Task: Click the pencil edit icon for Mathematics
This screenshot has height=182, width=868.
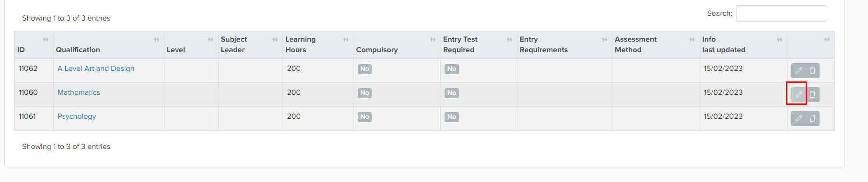Action: pyautogui.click(x=798, y=94)
